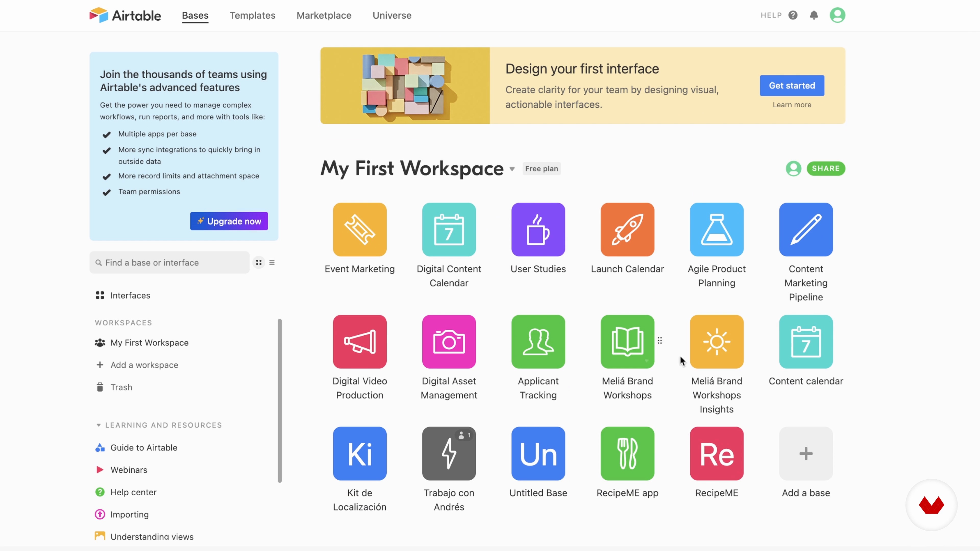
Task: Select the Bases tab
Action: (195, 16)
